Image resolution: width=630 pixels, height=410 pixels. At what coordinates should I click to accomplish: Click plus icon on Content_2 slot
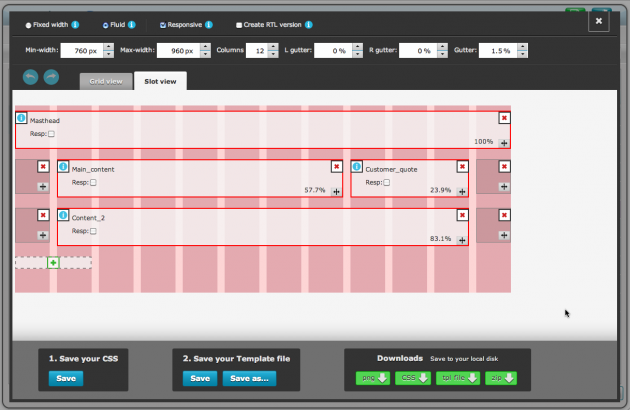pos(462,238)
